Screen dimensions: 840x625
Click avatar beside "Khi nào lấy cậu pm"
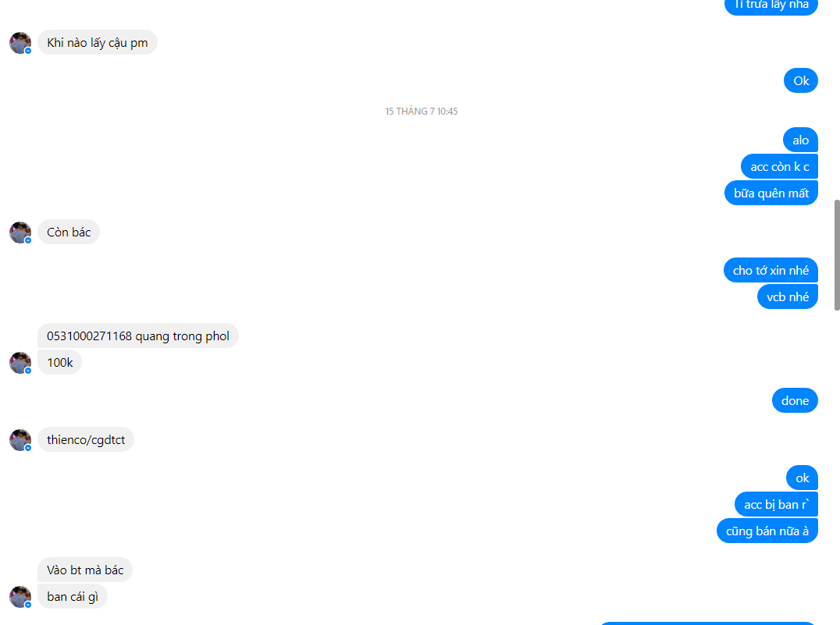tap(20, 43)
